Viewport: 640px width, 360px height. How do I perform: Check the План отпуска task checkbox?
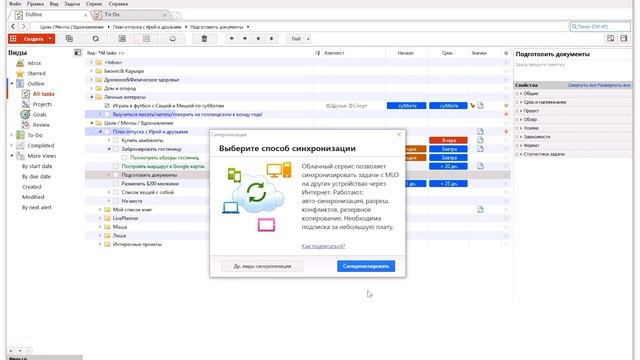[107, 132]
